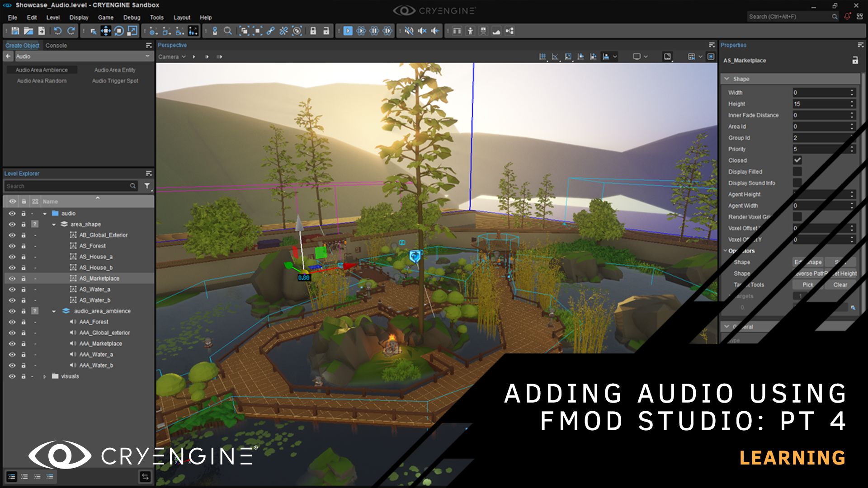Viewport: 868px width, 488px height.
Task: Hide the AAA_Forest audio entity
Action: point(12,322)
